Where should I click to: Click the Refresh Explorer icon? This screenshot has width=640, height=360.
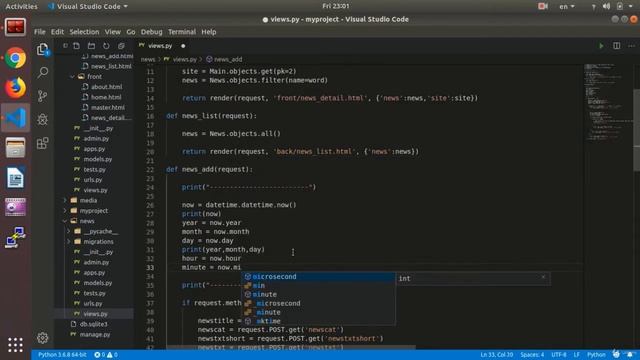tap(106, 46)
